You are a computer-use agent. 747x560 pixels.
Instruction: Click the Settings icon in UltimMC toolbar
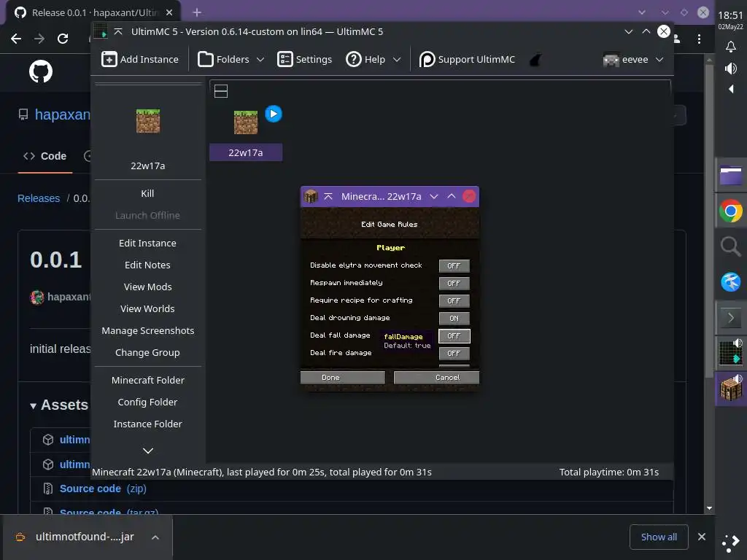[x=285, y=60]
